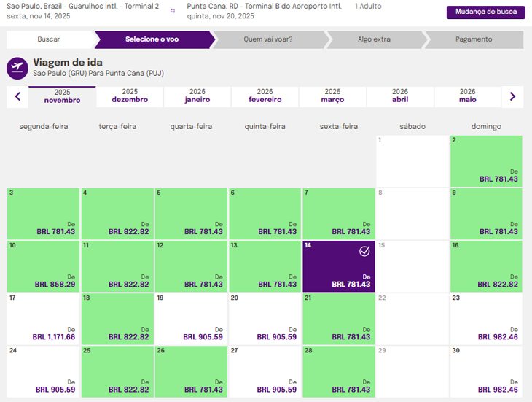Image resolution: width=532 pixels, height=402 pixels.
Task: Go to previous months with left arrow
Action: click(x=17, y=97)
